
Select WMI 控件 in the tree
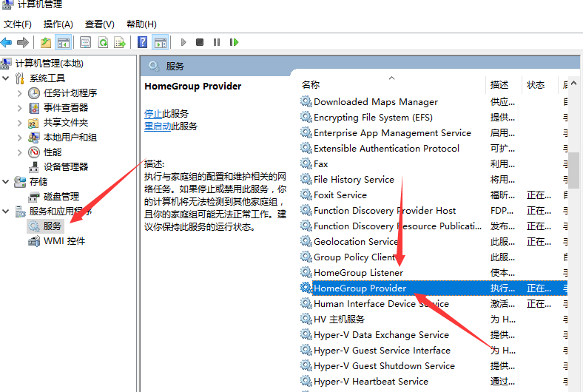64,241
